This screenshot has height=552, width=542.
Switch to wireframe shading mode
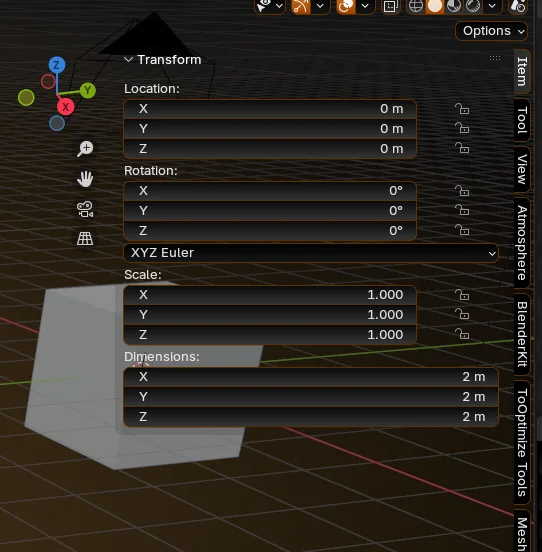coord(416,6)
